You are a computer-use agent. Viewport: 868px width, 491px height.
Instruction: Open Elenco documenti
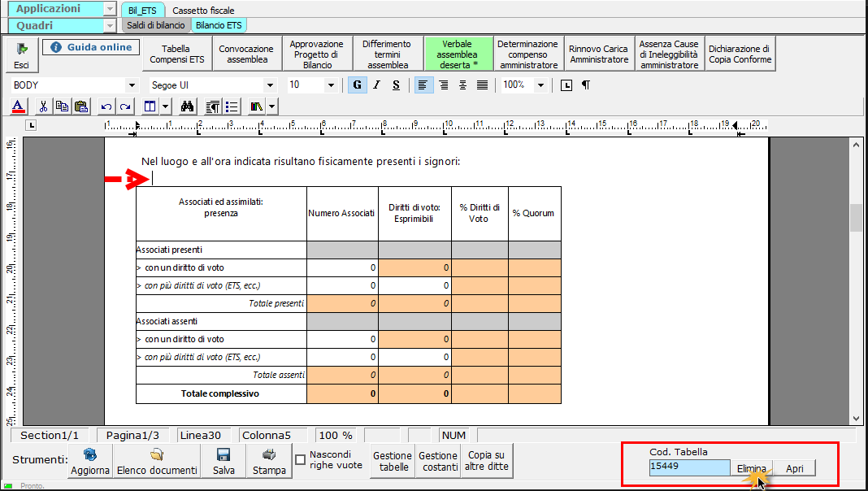point(157,461)
